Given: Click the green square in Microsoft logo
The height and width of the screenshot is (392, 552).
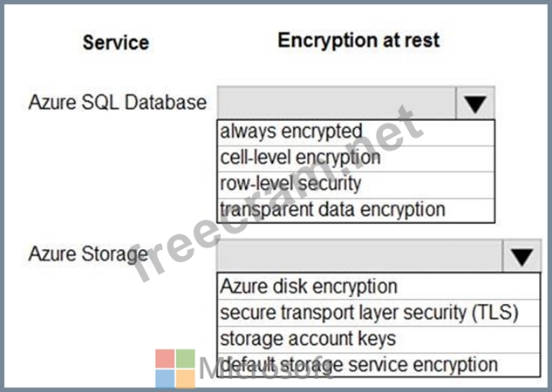Looking at the screenshot, I should tap(186, 359).
